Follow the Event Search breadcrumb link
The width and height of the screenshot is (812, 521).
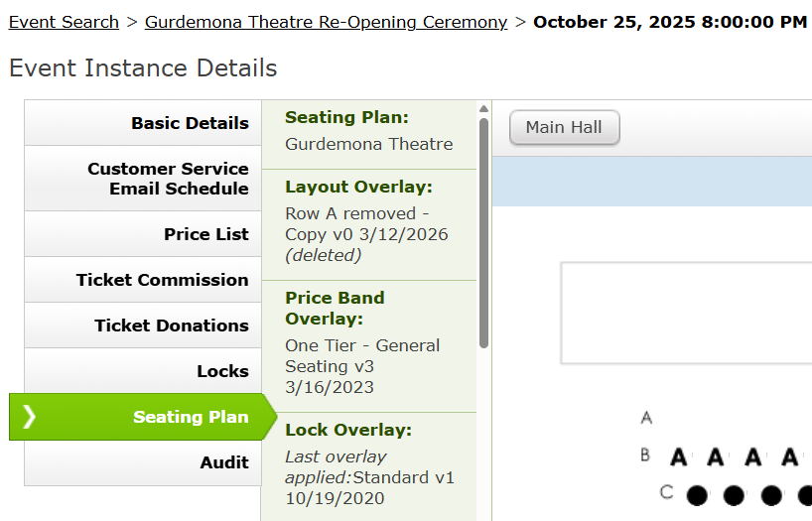(x=64, y=22)
